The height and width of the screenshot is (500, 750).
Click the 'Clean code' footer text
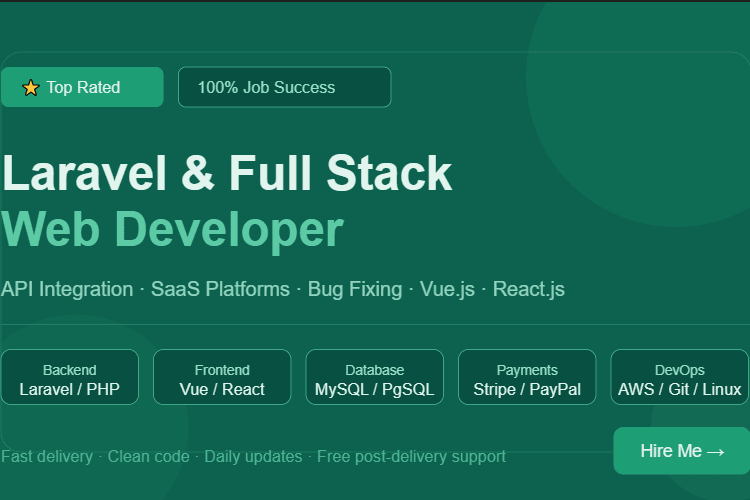point(149,456)
